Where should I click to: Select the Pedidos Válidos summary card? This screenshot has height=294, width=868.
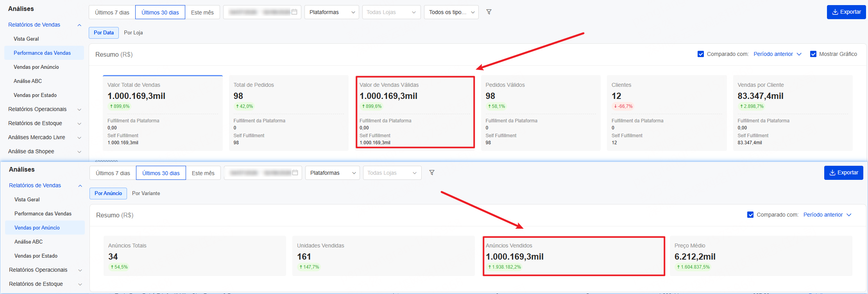coord(541,113)
